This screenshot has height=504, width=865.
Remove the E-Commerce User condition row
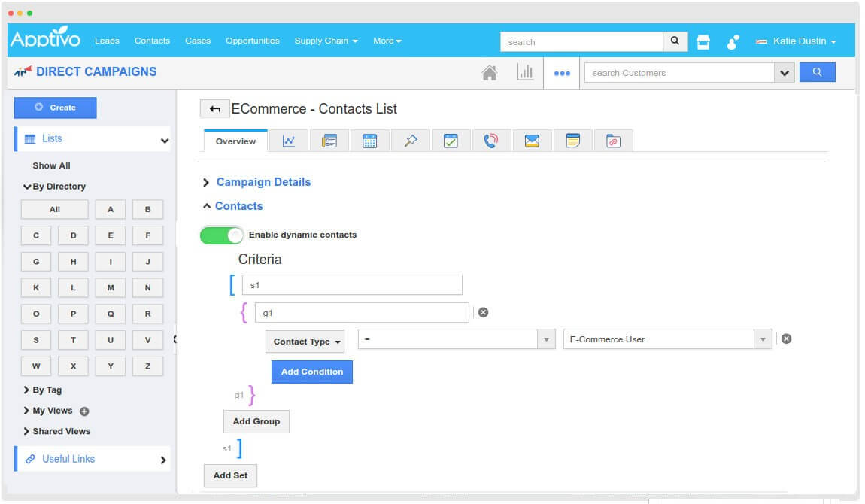pos(786,339)
